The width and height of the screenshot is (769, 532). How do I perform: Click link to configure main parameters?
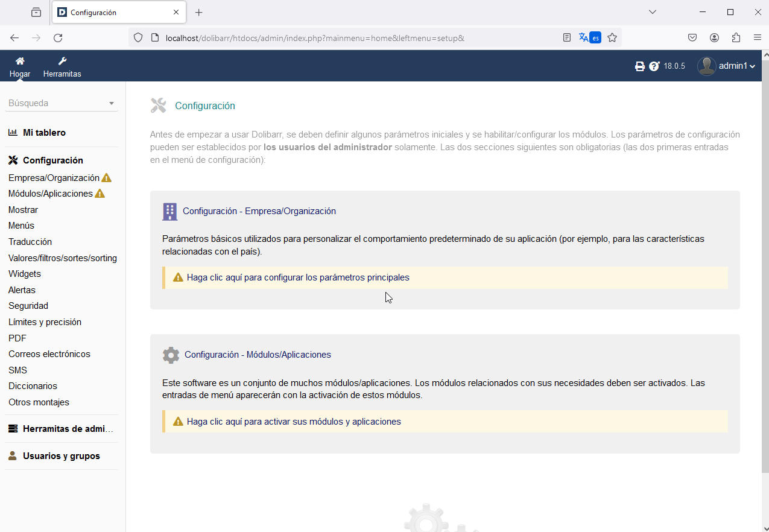[x=298, y=278]
